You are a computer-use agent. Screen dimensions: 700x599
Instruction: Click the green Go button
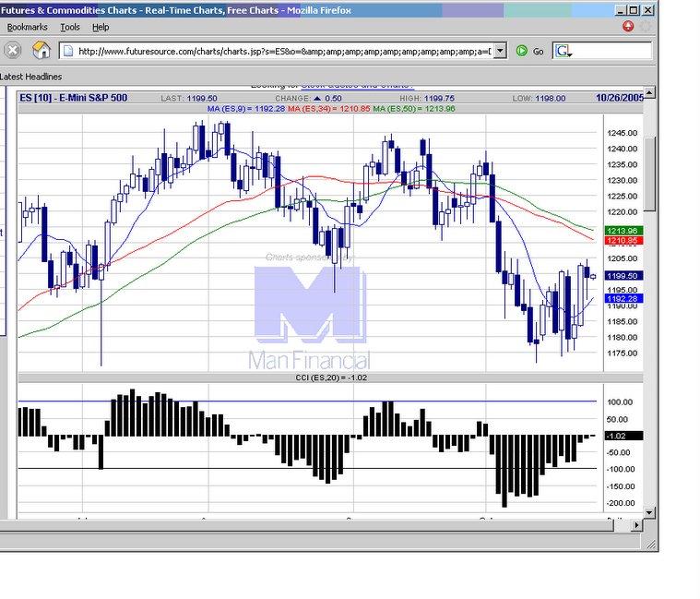tap(530, 51)
